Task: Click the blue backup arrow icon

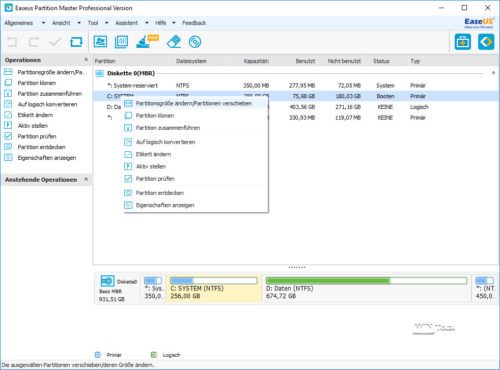Action: 486,42
